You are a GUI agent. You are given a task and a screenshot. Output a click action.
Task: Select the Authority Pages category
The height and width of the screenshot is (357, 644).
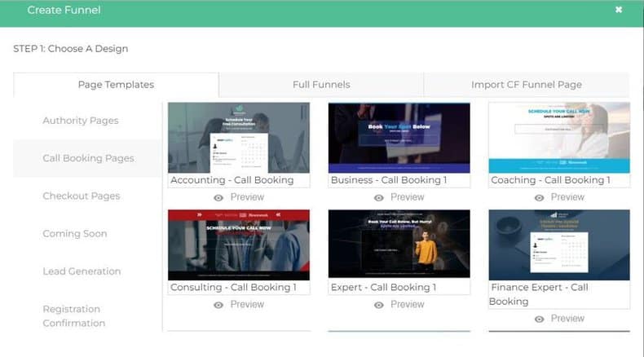point(81,121)
